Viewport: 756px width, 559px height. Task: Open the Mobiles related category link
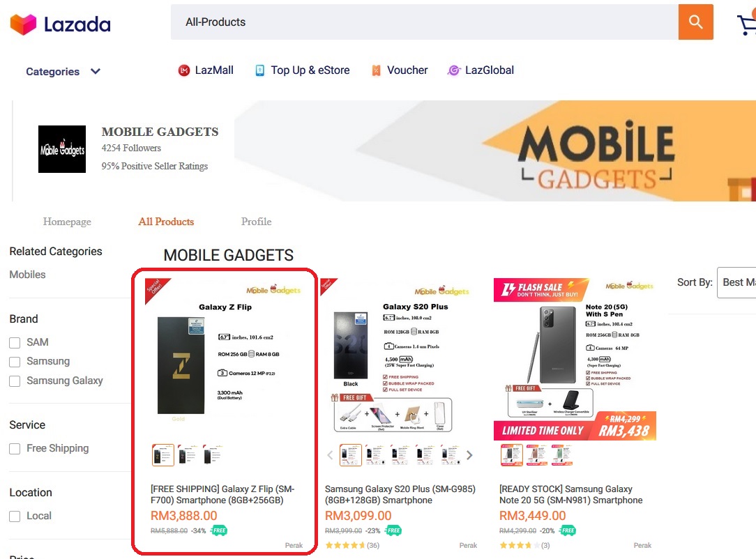pos(27,275)
